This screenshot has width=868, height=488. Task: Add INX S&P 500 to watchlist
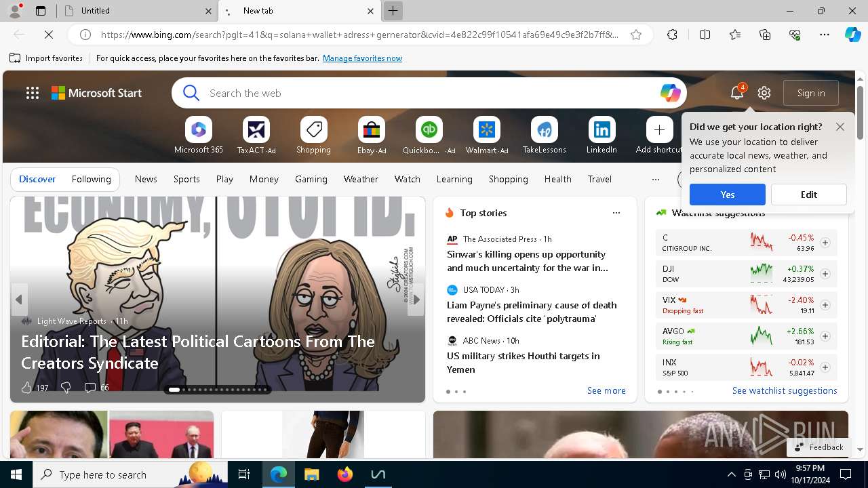pos(825,367)
